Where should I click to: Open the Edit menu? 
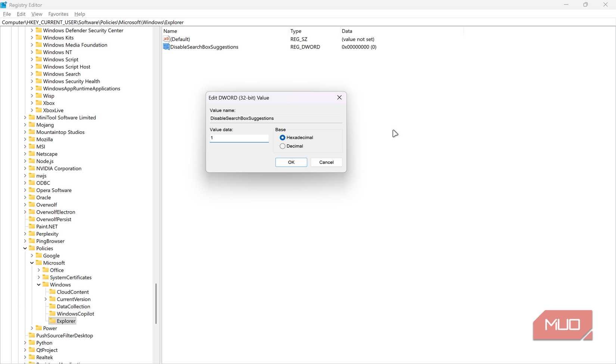(21, 14)
